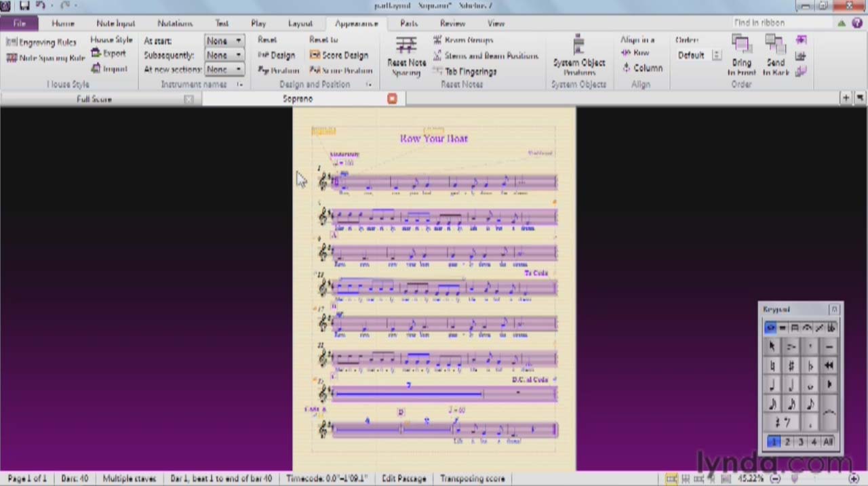Viewport: 868px width, 486px height.
Task: Click Bring to Front
Action: point(741,56)
